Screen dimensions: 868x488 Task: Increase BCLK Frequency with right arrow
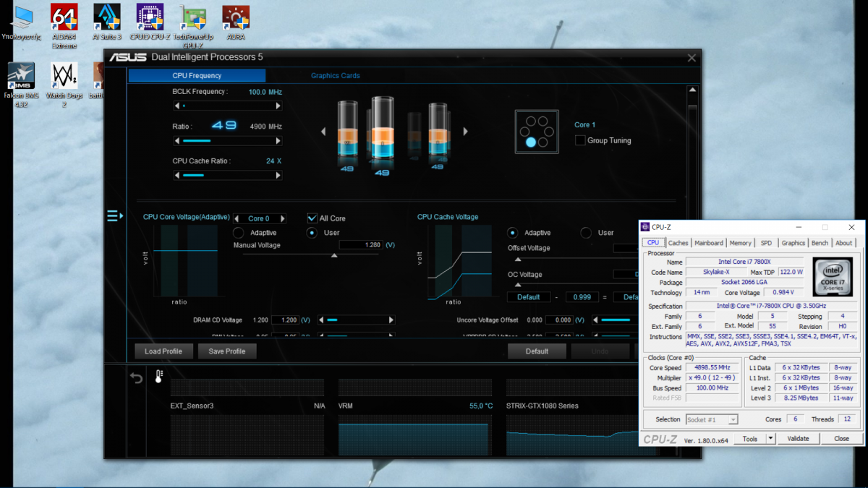[278, 106]
